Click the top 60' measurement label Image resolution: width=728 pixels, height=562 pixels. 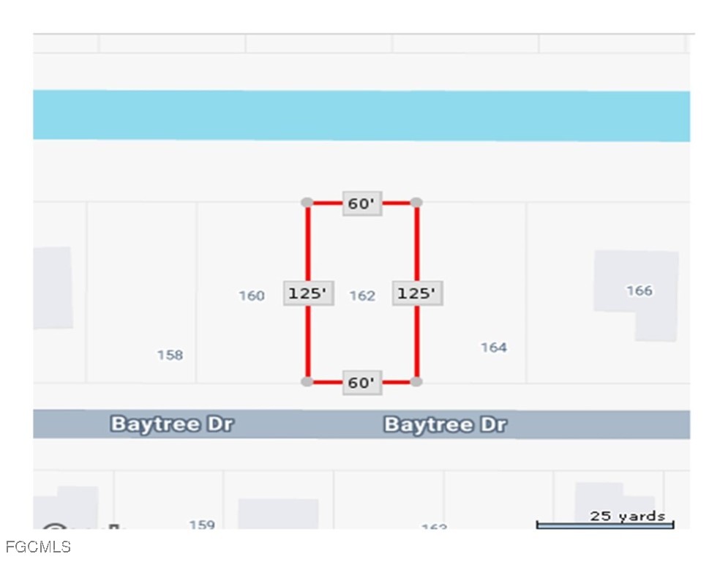[362, 203]
